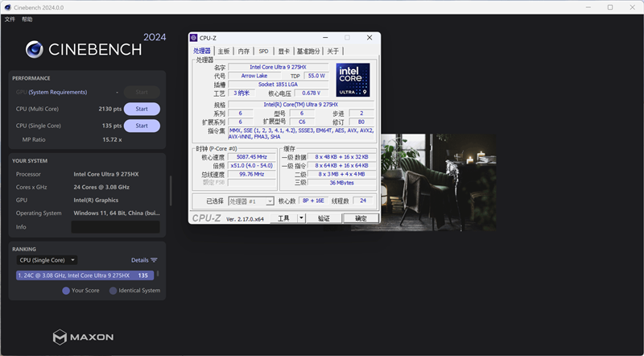
Task: Open the 处理器 #1 selection dropdown
Action: coord(251,201)
